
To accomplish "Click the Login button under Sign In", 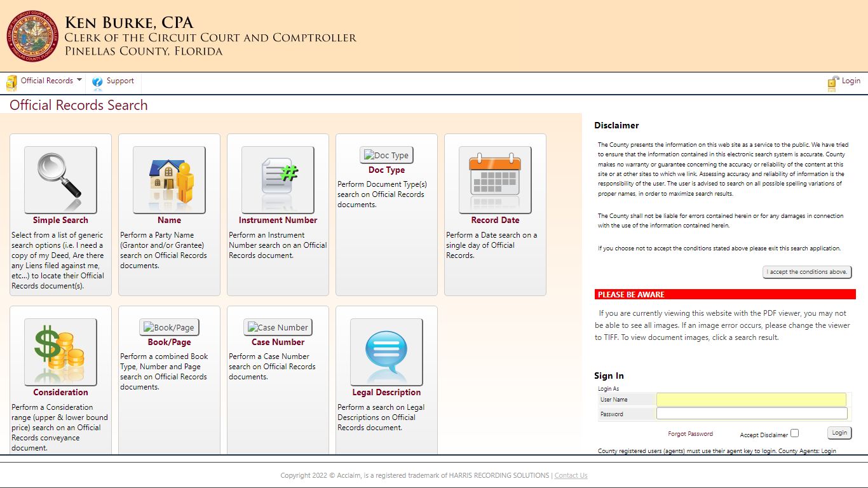I will (x=839, y=433).
